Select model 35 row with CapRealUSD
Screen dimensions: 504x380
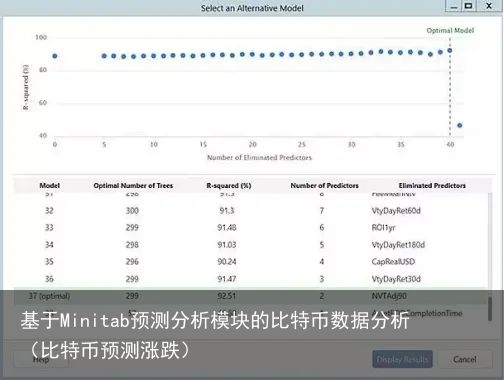[x=252, y=262]
